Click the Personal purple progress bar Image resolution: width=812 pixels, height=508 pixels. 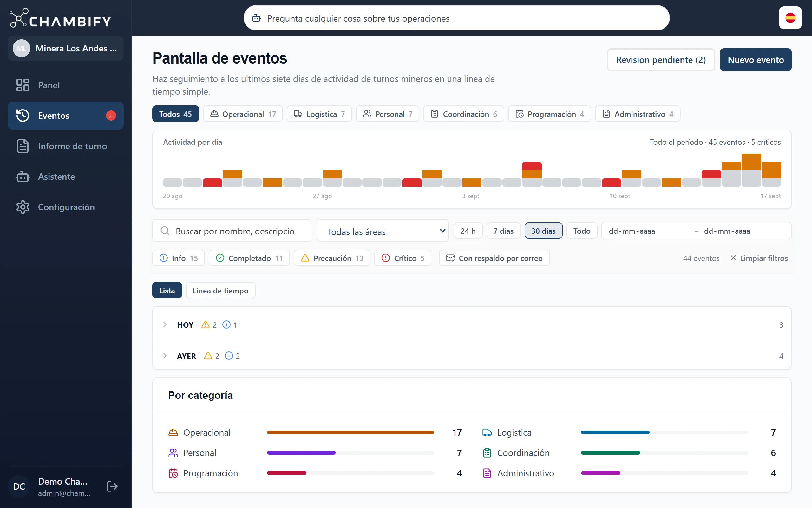coord(301,452)
